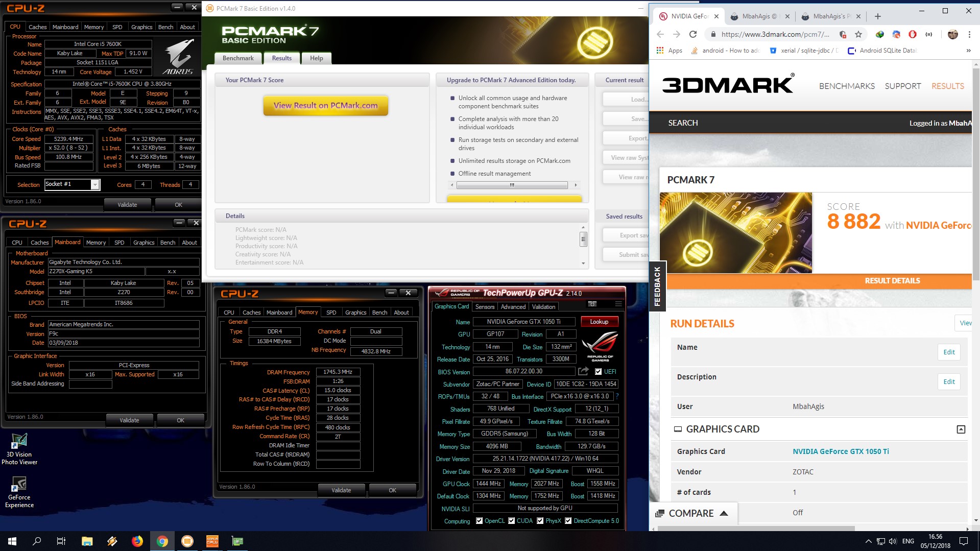Expand the COMPARE panel on 3DMark
Screen dimensions: 980x551
coord(692,513)
